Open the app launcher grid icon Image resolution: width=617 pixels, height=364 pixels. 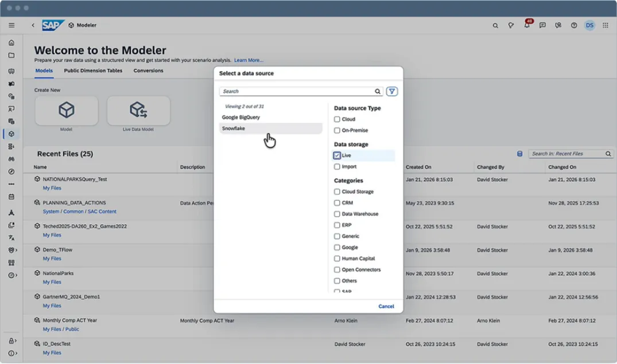tap(606, 25)
